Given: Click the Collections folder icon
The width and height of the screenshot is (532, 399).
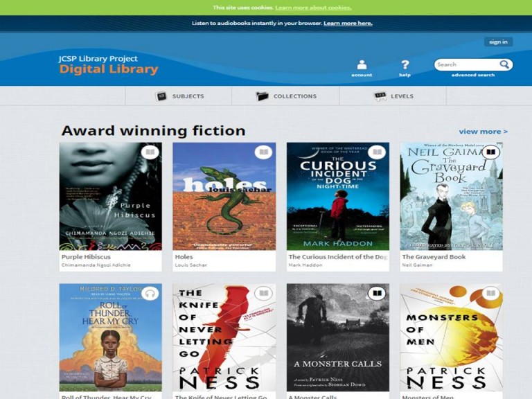Looking at the screenshot, I should pyautogui.click(x=262, y=96).
